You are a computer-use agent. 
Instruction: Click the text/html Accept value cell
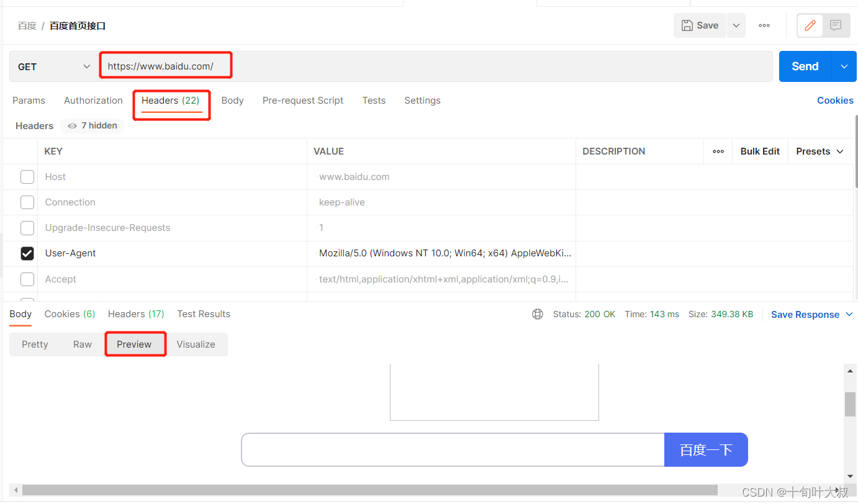tap(441, 279)
